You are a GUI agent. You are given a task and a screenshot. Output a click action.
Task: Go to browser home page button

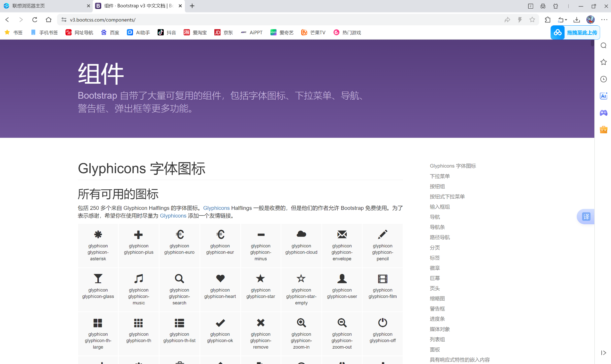point(48,20)
